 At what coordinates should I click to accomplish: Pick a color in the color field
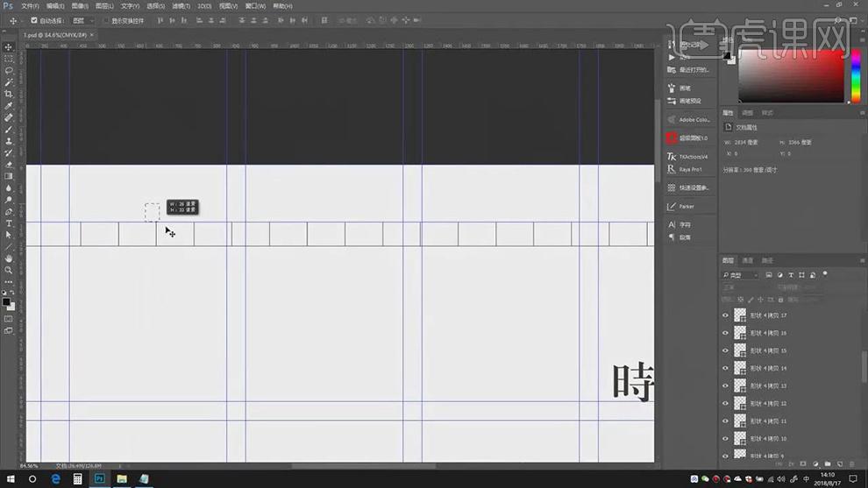tap(792, 76)
